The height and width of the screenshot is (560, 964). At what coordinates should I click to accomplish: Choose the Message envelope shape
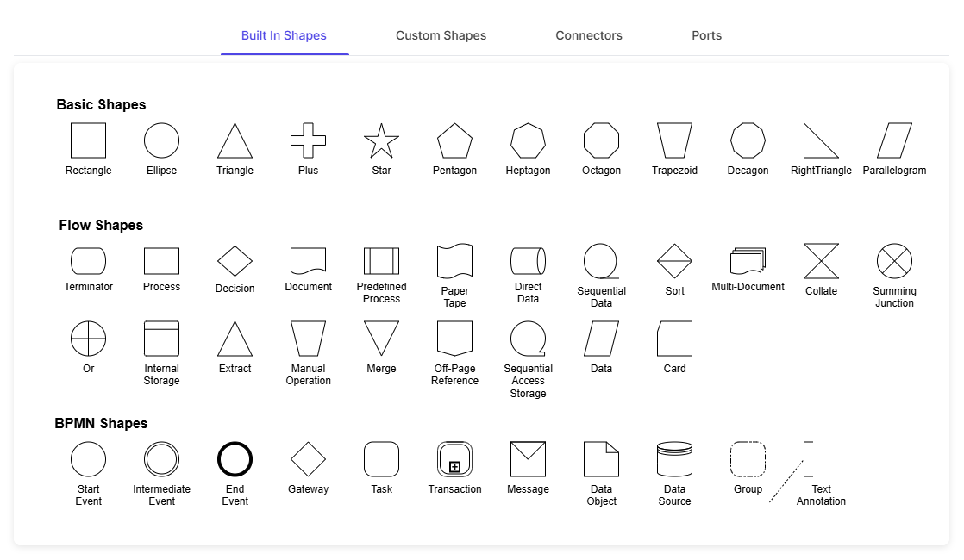(528, 458)
